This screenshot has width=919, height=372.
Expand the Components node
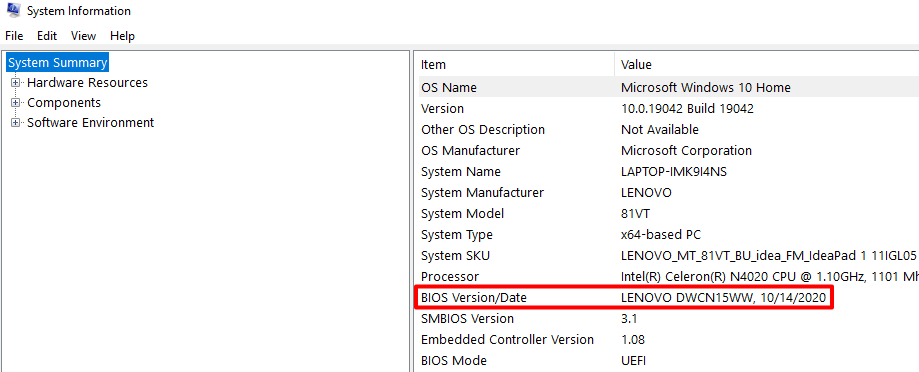(x=15, y=103)
